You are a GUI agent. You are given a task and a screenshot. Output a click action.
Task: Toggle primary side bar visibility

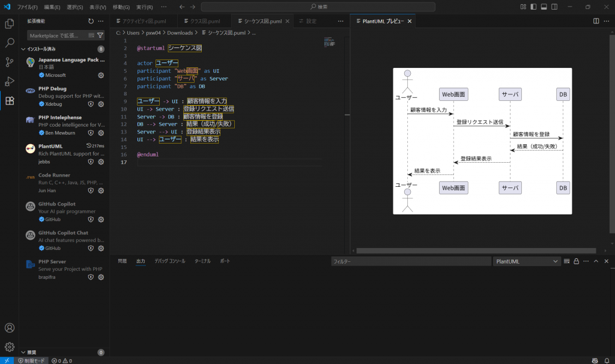[533, 7]
